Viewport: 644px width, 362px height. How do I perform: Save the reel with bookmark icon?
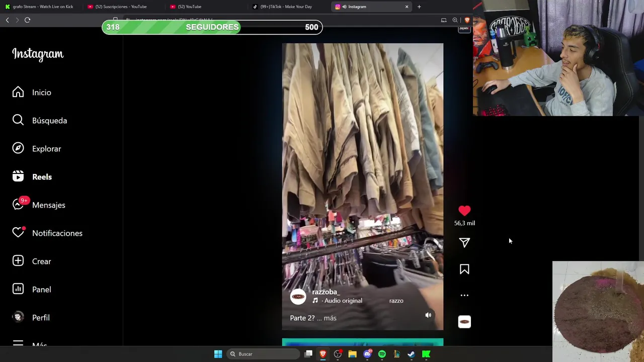click(464, 269)
